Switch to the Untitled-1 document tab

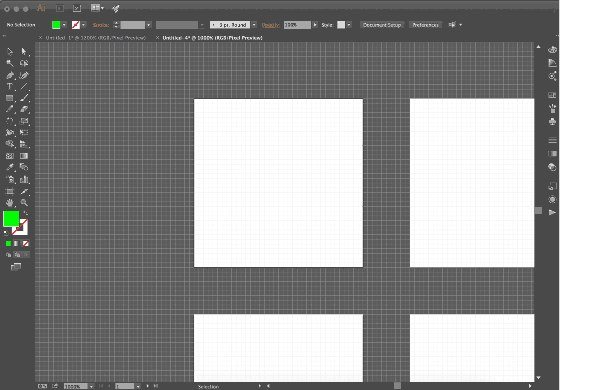coord(95,38)
